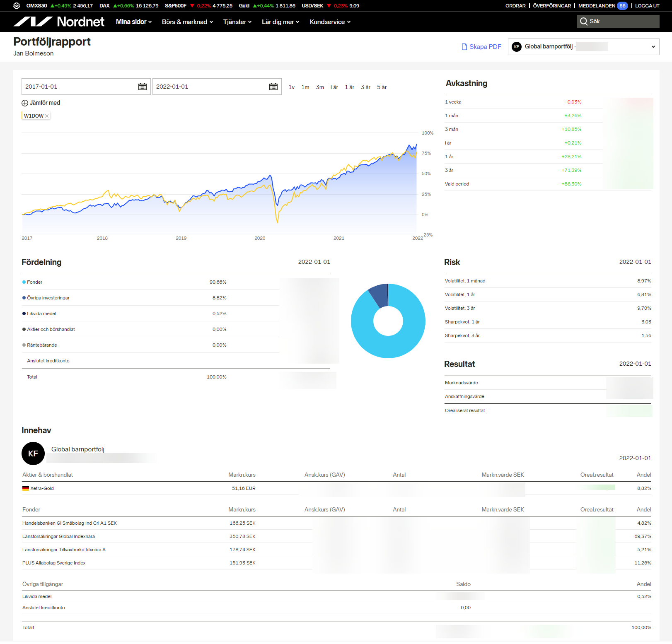Open Länsförsäkringar Tillväxtmrkd Idxnära A
Viewport: 672px width, 644px height.
[x=64, y=550]
